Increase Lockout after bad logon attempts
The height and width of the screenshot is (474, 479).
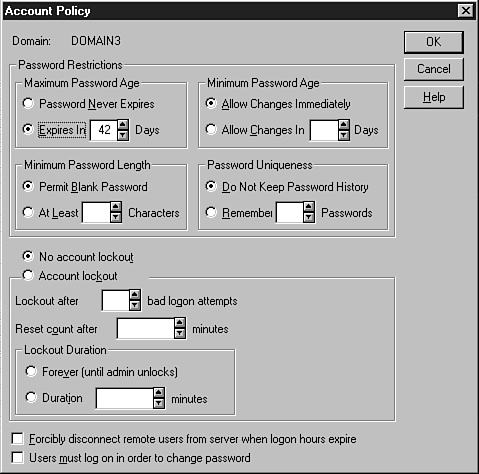click(x=135, y=295)
